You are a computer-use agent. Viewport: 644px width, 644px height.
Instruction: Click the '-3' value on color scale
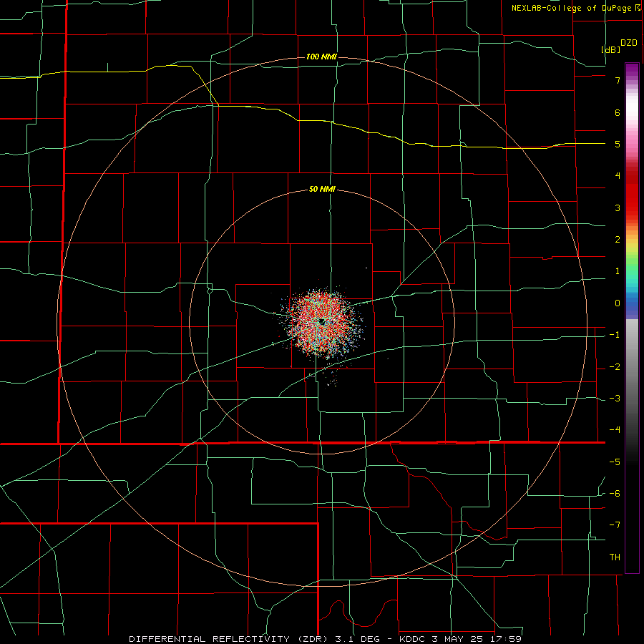[x=615, y=399]
